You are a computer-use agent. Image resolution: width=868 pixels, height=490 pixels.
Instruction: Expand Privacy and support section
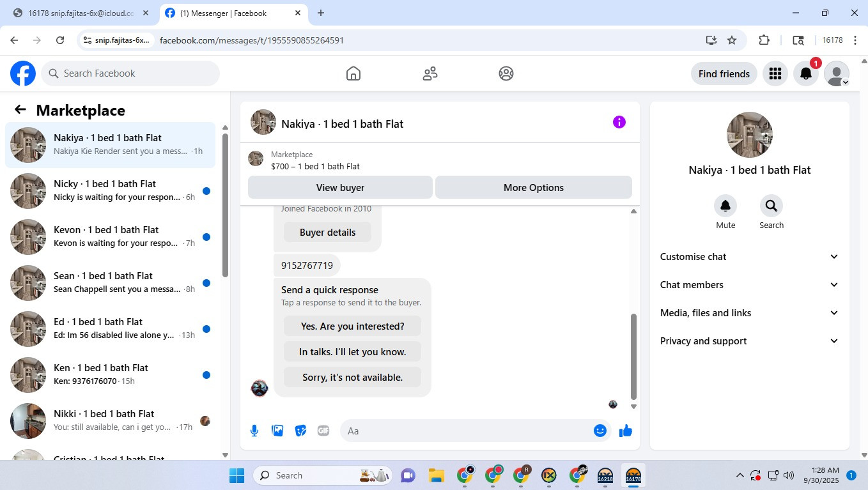click(749, 341)
